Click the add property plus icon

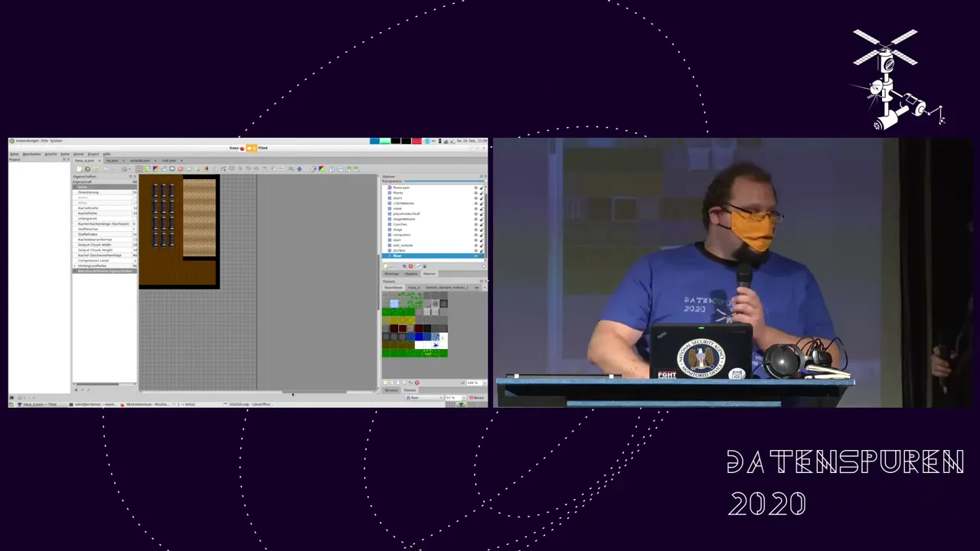76,390
